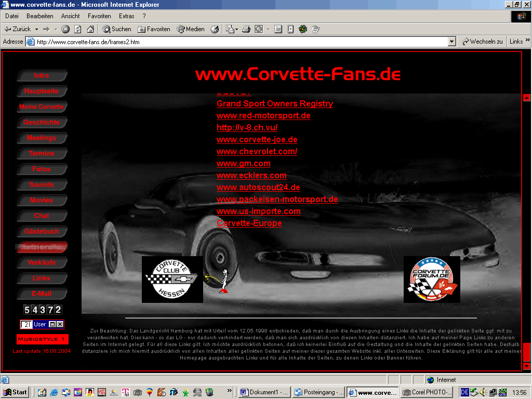Click the page scrollbar down arrow
The height and width of the screenshot is (399, 532).
[x=527, y=366]
